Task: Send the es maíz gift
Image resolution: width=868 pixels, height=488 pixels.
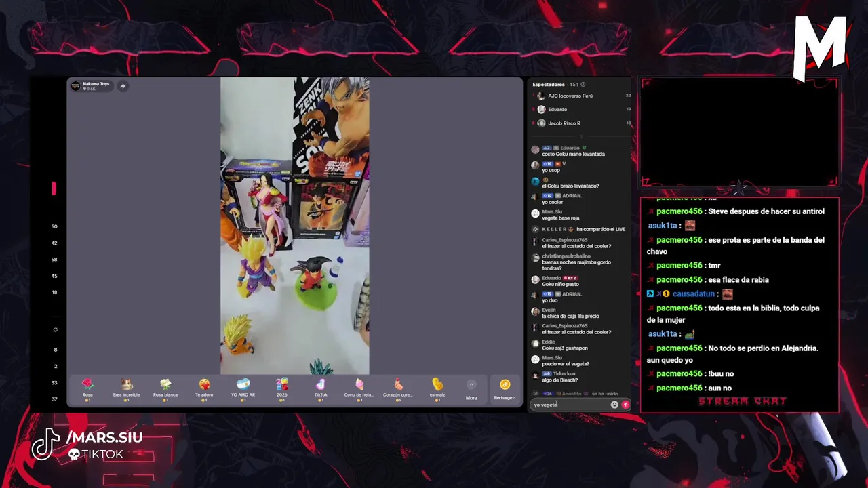Action: pos(437,390)
